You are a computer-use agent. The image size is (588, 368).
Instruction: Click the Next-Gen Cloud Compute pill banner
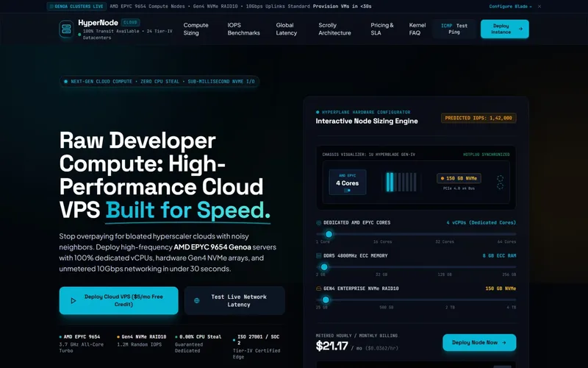(159, 82)
